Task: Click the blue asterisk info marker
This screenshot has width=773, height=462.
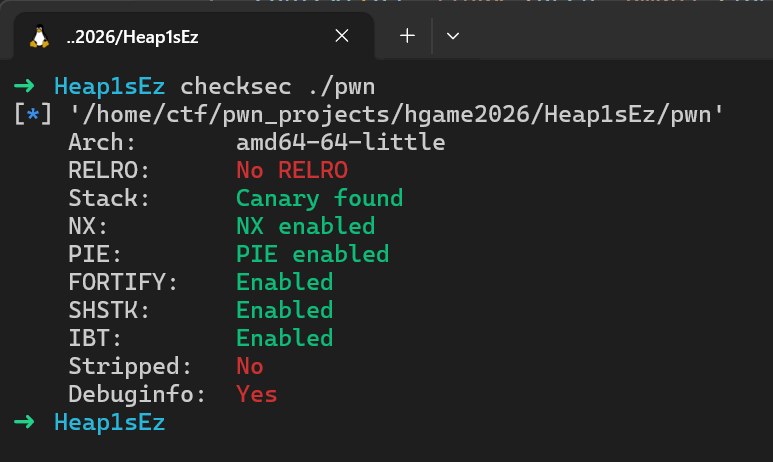Action: (x=32, y=114)
